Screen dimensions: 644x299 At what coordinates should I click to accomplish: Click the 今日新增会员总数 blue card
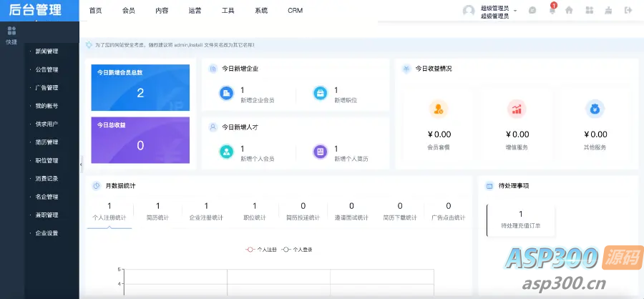tap(140, 87)
